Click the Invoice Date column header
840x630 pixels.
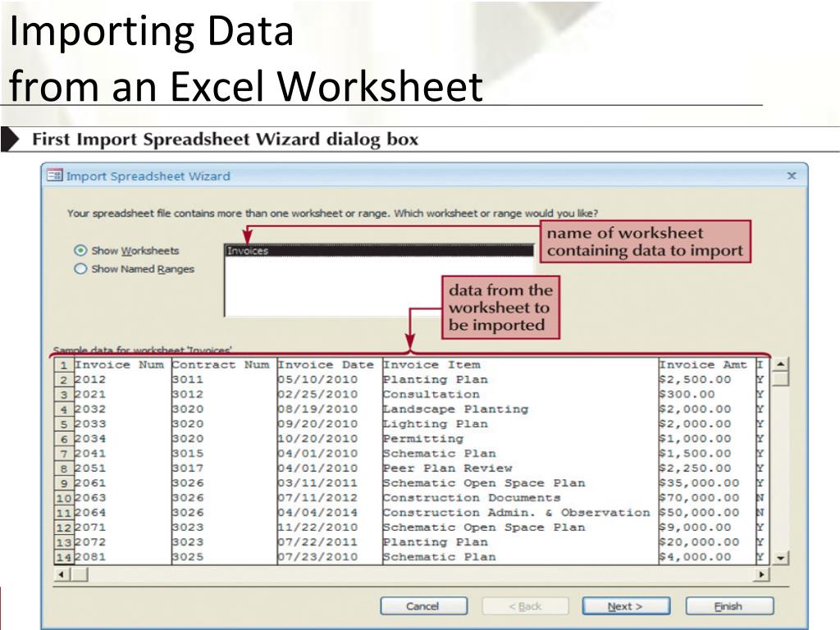click(326, 365)
